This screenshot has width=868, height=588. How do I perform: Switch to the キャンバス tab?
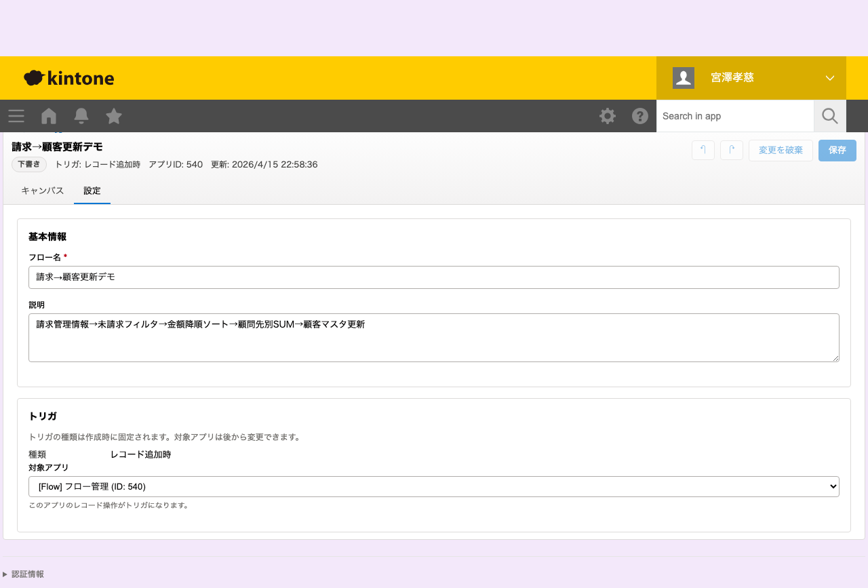43,191
